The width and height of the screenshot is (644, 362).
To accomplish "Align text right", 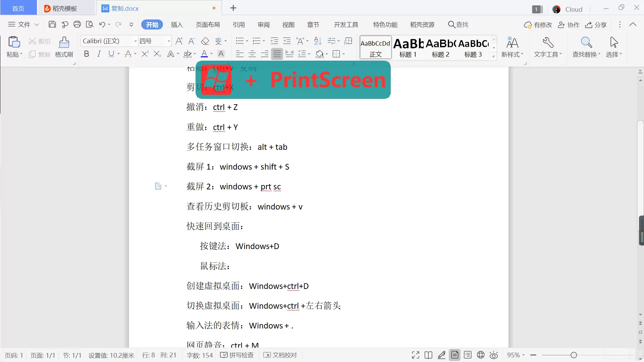I will tap(265, 54).
